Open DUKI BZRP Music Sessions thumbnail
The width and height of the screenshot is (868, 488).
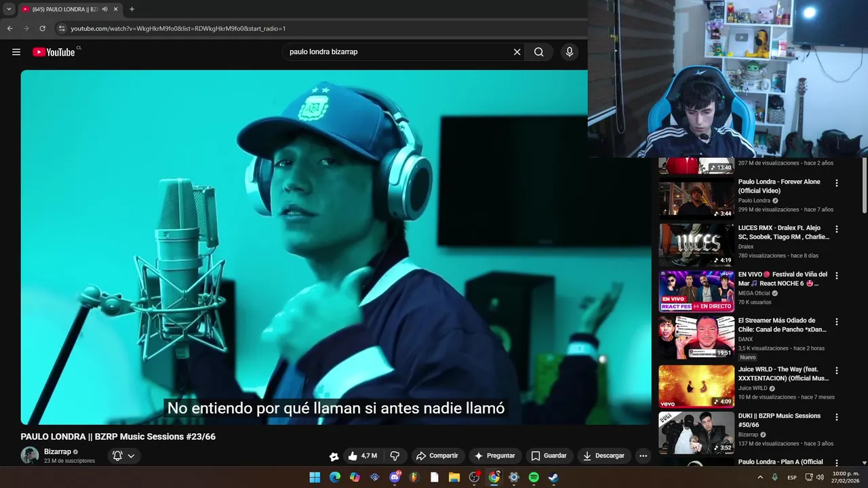click(696, 432)
